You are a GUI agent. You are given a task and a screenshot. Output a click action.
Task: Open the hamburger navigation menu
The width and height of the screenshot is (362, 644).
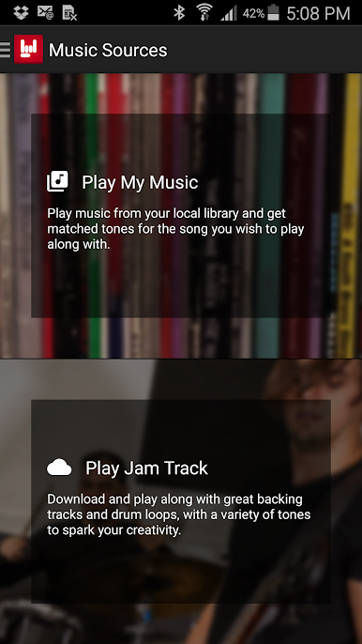pos(5,49)
